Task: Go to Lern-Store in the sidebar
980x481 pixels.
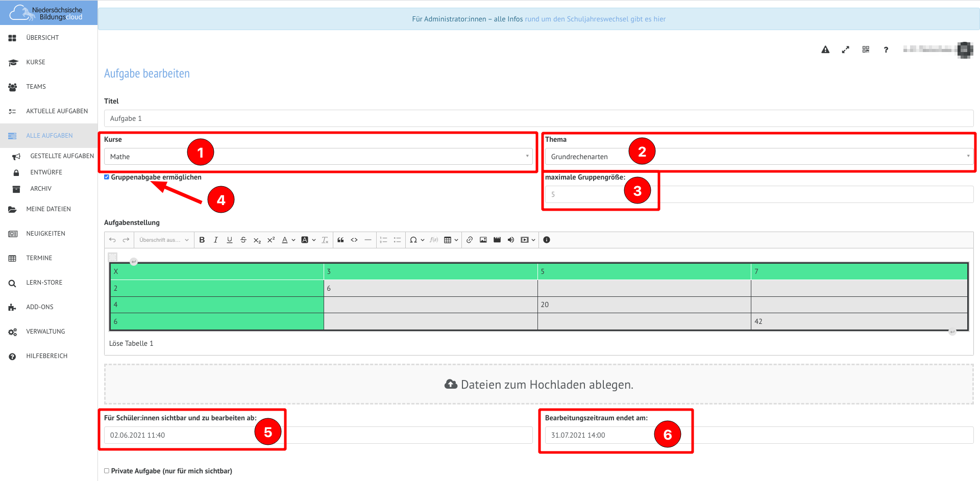Action: click(x=44, y=283)
